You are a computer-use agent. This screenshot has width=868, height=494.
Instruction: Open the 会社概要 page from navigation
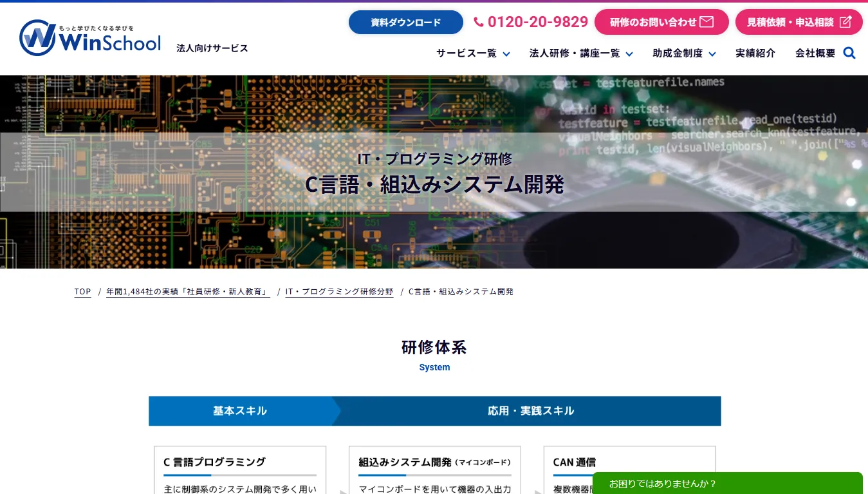point(815,53)
